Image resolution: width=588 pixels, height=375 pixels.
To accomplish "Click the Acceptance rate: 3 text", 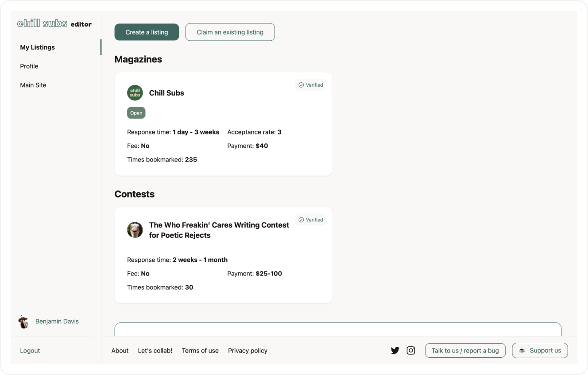I will (255, 132).
